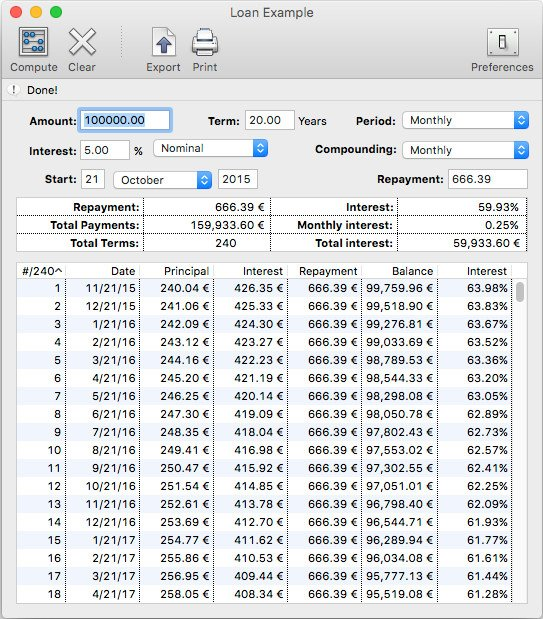Click the Balance column header
543x619 pixels.
pyautogui.click(x=400, y=271)
